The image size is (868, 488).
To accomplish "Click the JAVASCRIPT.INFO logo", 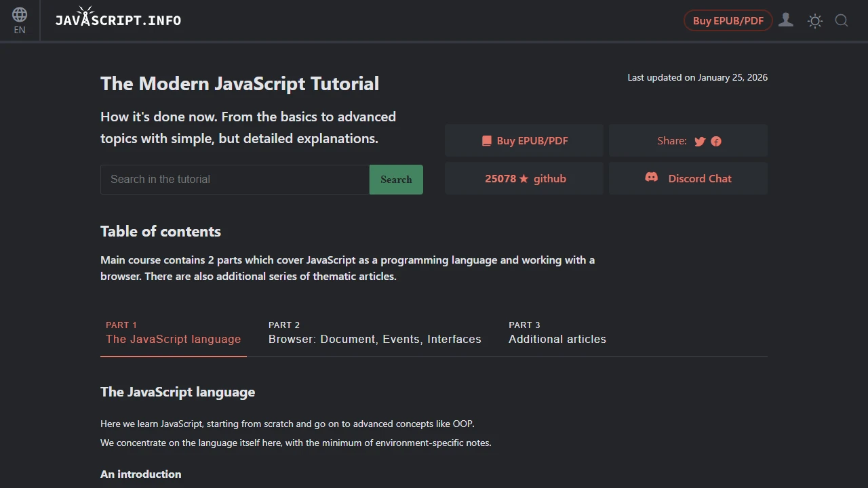I will [118, 20].
